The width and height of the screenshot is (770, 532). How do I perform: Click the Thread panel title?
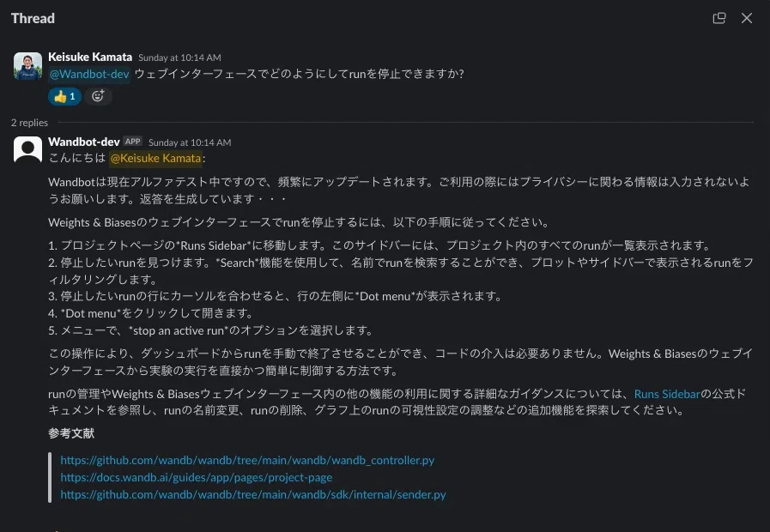point(33,19)
